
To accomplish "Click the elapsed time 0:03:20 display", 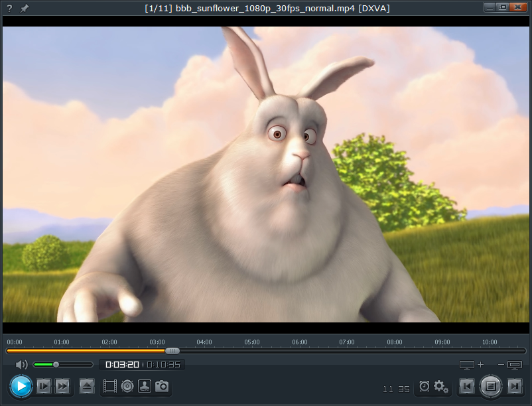I will 122,365.
